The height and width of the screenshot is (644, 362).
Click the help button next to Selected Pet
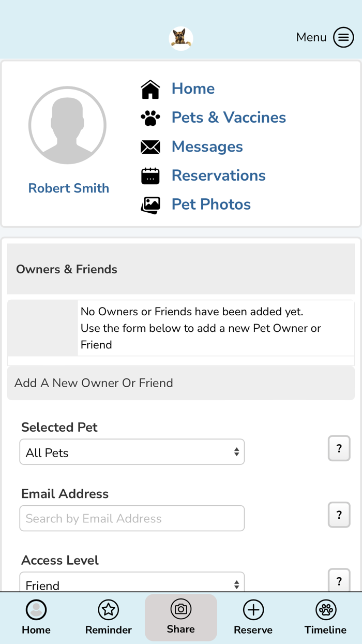click(x=339, y=448)
